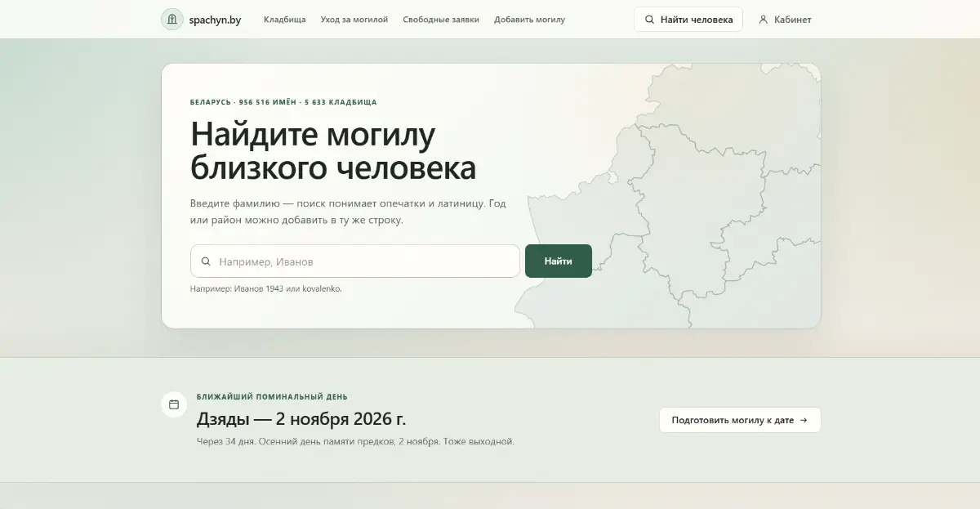Open the Кабинет account link
980x509 pixels.
(x=785, y=20)
